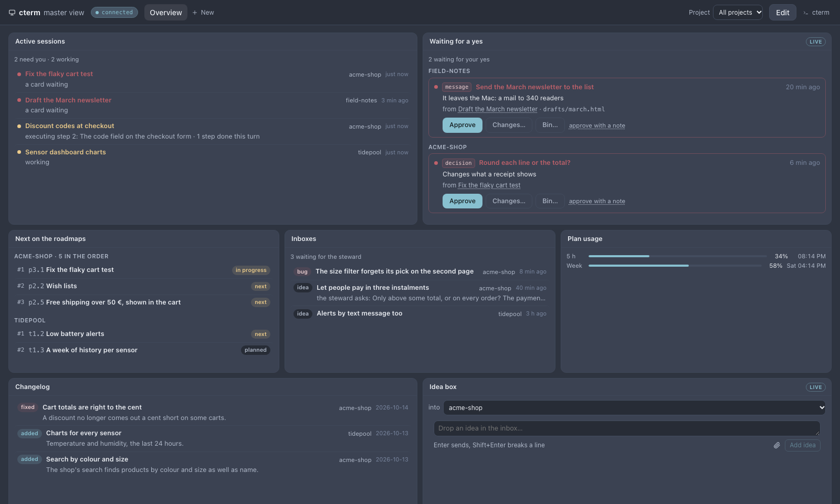Click the plus icon for New
This screenshot has height=504, width=840.
point(195,13)
